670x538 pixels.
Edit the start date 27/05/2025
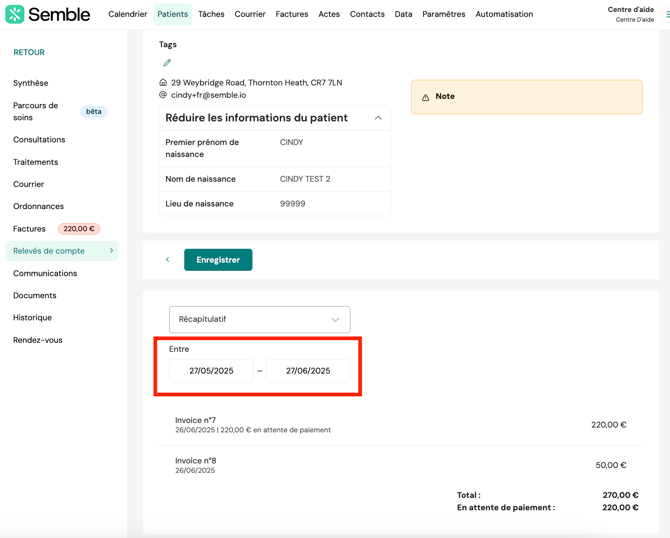click(x=211, y=371)
